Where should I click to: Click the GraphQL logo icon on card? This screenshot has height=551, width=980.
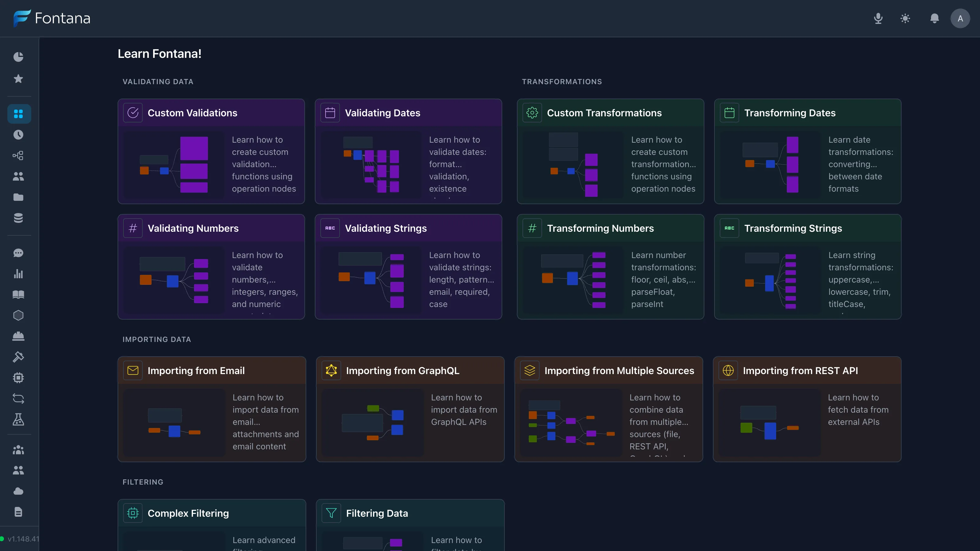click(331, 370)
